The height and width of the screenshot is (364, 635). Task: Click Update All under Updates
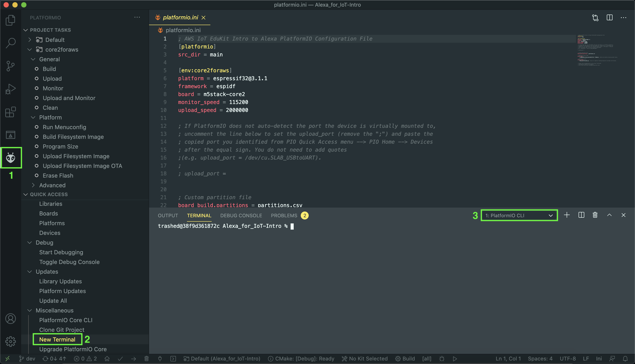tap(53, 301)
